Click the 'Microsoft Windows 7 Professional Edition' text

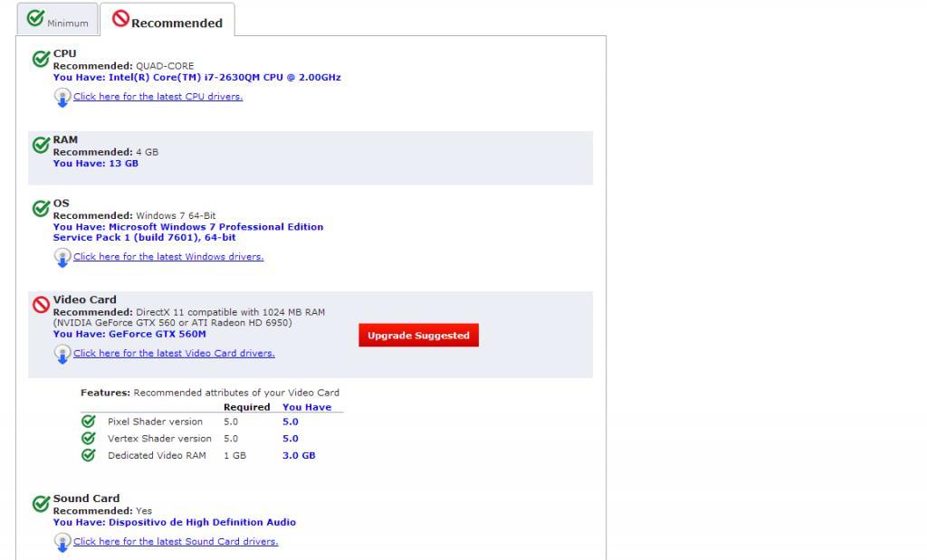click(x=215, y=227)
